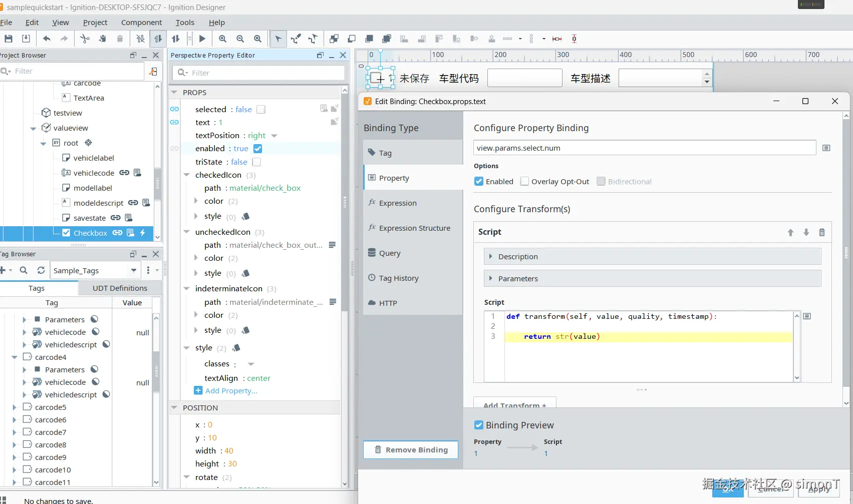Image resolution: width=853 pixels, height=504 pixels.
Task: Click the Cut scissors icon
Action: 85,39
